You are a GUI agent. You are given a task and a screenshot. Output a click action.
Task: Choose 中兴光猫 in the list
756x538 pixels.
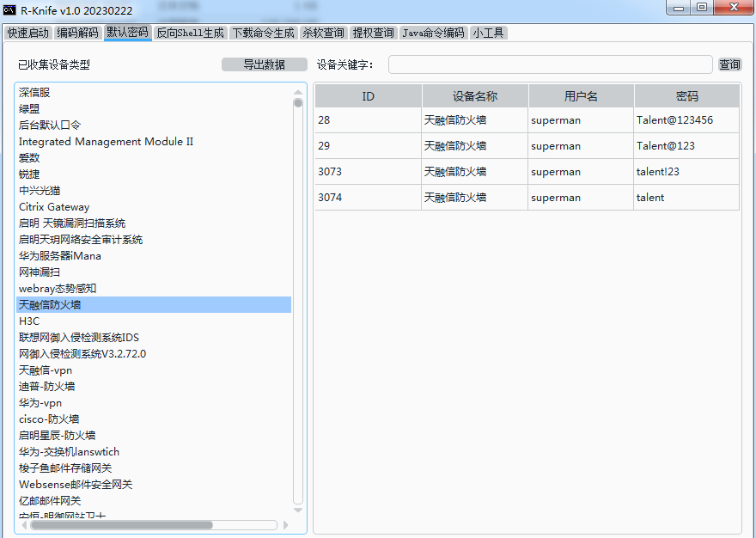(x=153, y=191)
